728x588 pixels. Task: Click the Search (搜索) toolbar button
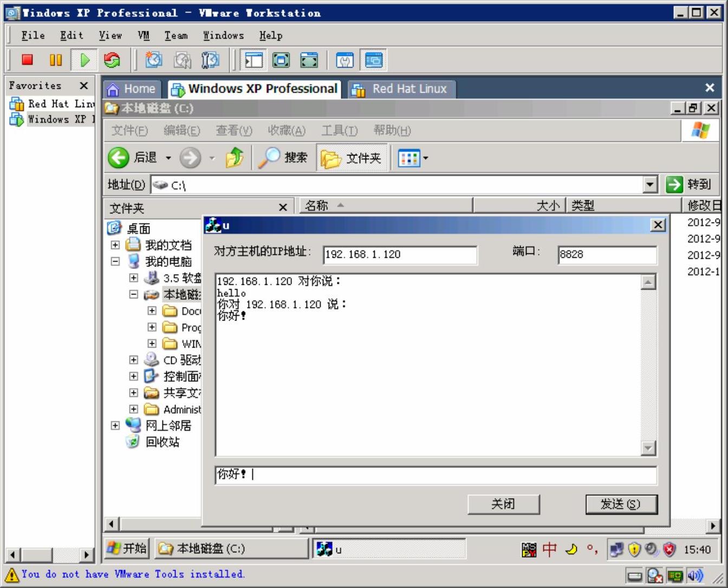tap(283, 158)
